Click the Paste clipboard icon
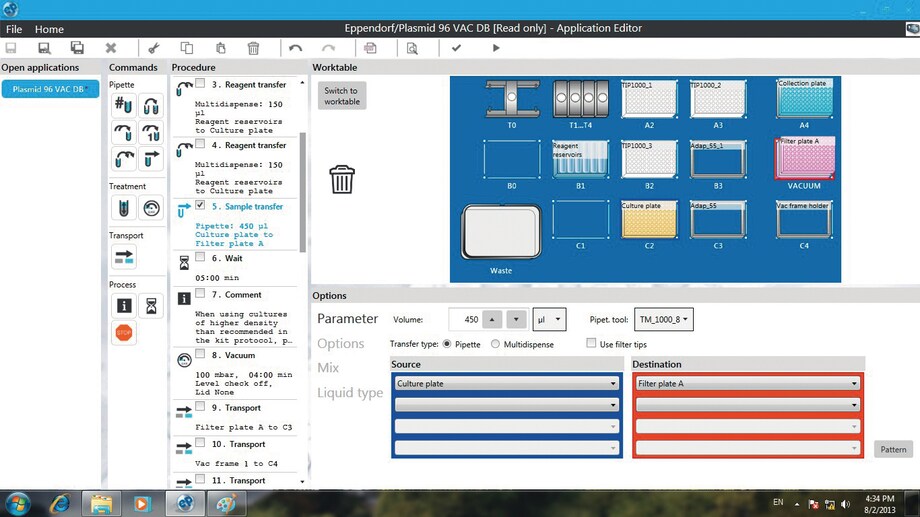This screenshot has width=920, height=517. tap(221, 48)
